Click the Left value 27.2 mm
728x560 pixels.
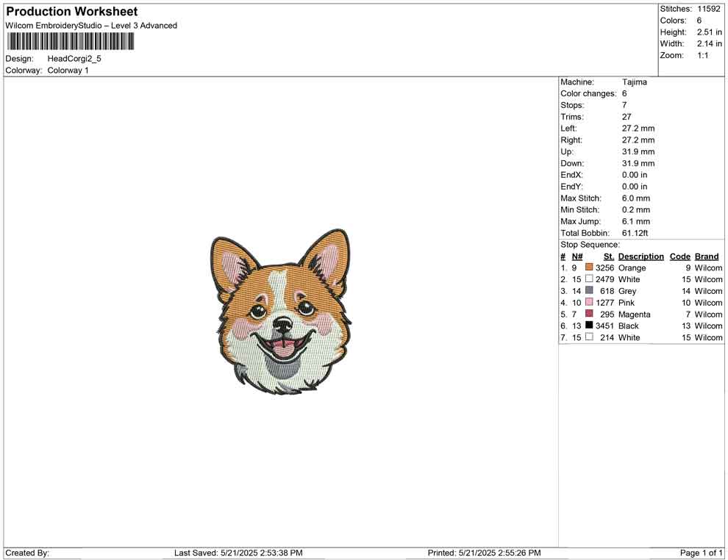pos(638,129)
